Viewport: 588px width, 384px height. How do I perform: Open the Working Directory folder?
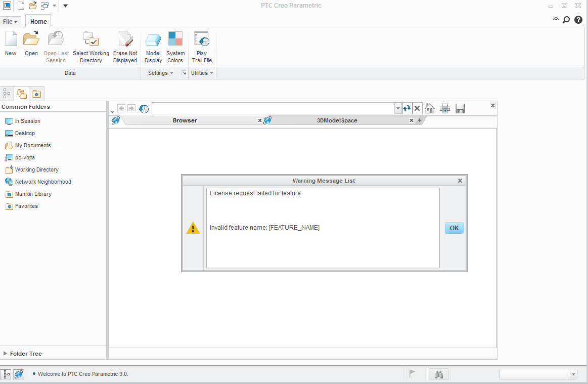tap(32, 169)
